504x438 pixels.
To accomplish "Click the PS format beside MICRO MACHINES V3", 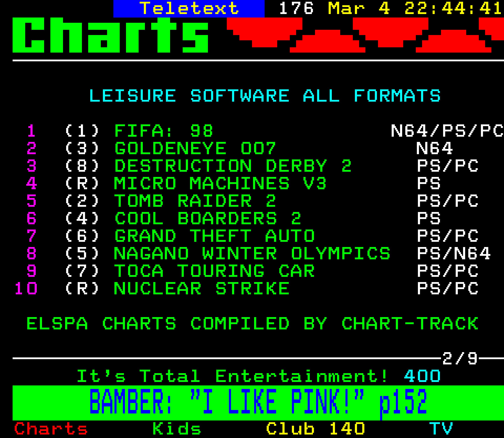I will pyautogui.click(x=429, y=183).
